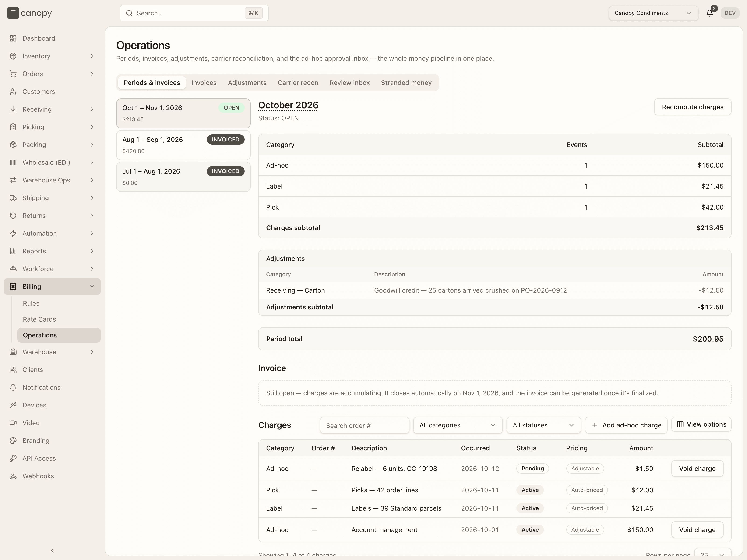This screenshot has width=747, height=560.
Task: Click the Search order # field
Action: (x=364, y=425)
